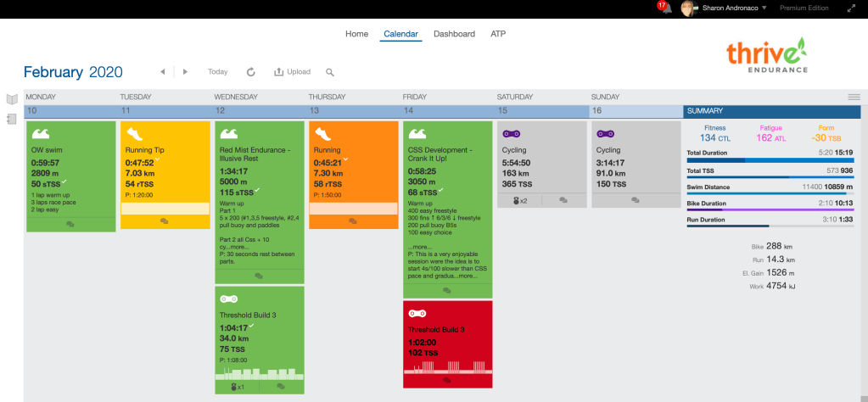Open the search magnifier icon
Screen dimensions: 868x402
click(330, 73)
